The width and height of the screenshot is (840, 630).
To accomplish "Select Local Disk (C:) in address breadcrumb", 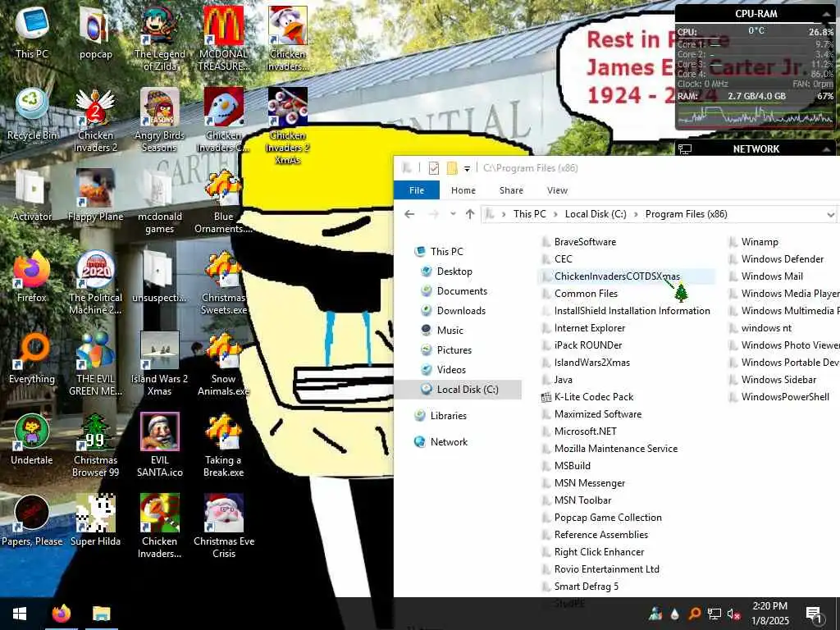I will [596, 214].
